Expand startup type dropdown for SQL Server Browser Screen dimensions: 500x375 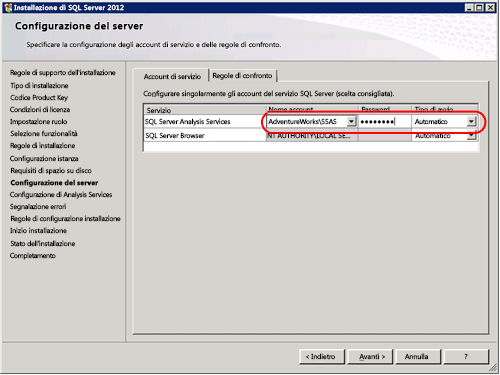[x=471, y=135]
